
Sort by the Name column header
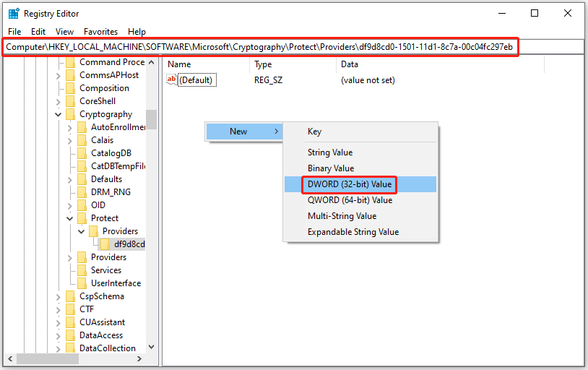coord(207,64)
